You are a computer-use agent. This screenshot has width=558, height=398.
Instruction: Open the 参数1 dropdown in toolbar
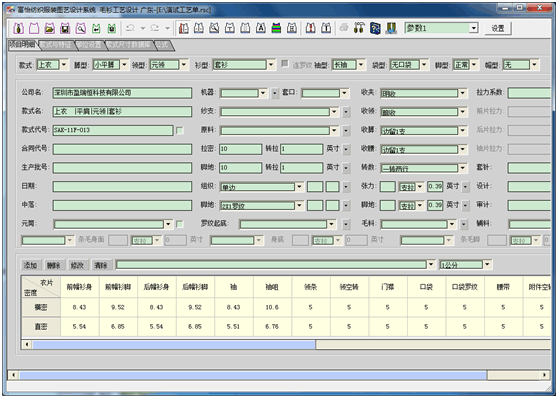tap(473, 28)
